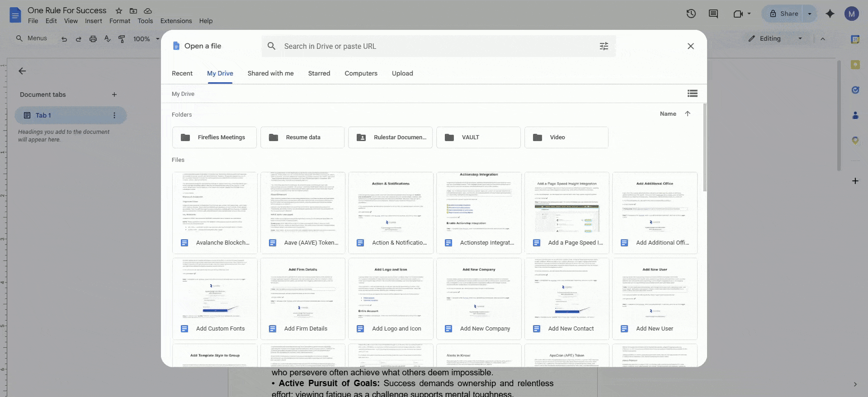Screen dimensions: 868x397
Task: Show side panel chevron at bottom right
Action: (855, 384)
